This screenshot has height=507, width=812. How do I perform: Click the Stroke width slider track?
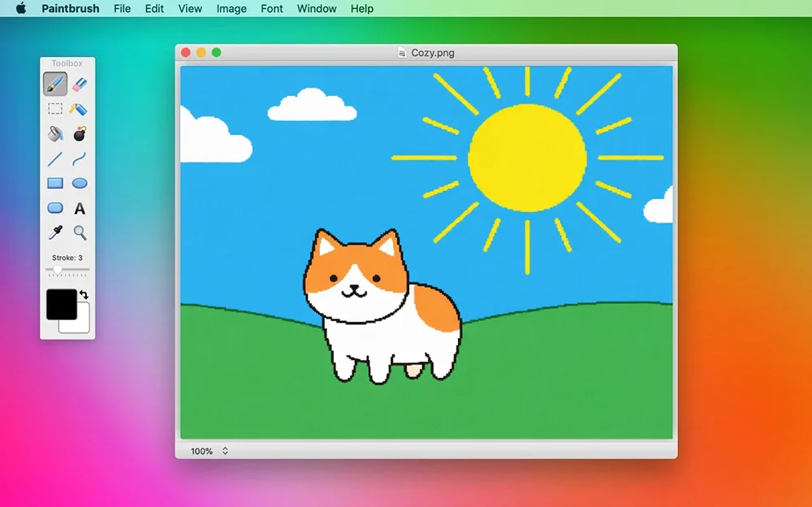pos(67,270)
